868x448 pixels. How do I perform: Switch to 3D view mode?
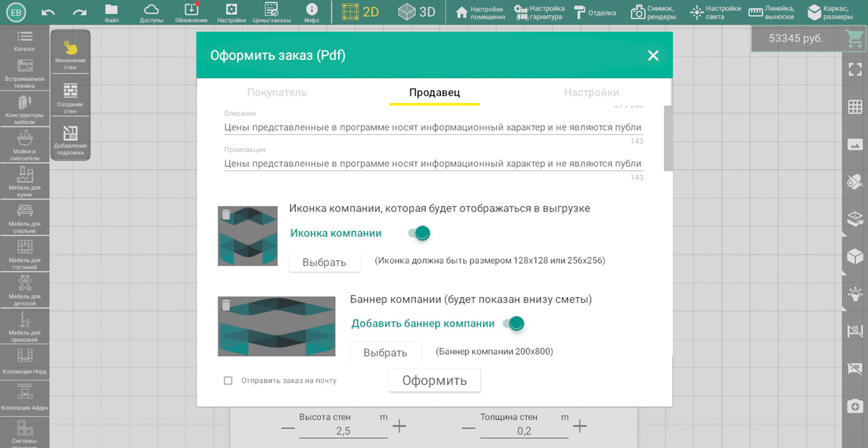pyautogui.click(x=417, y=12)
